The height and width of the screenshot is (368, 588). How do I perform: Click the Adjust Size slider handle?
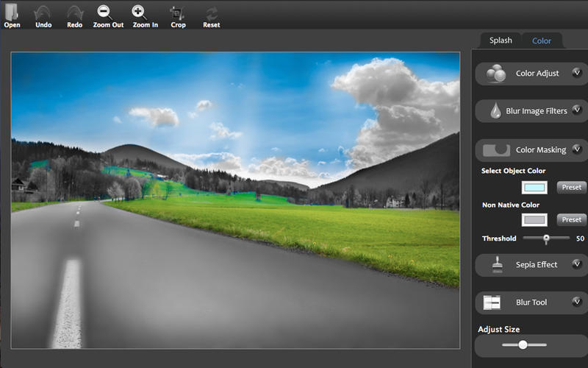point(523,344)
